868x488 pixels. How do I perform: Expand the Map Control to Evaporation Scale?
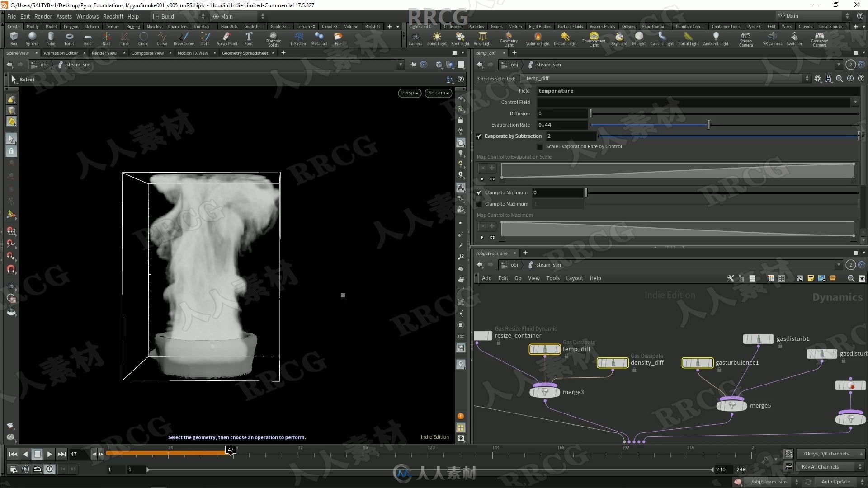pyautogui.click(x=481, y=179)
